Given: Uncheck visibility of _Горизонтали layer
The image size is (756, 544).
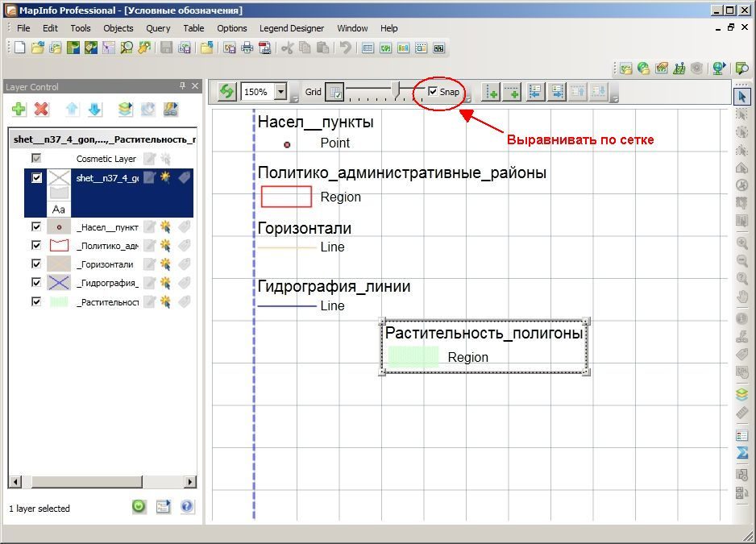Looking at the screenshot, I should point(36,264).
